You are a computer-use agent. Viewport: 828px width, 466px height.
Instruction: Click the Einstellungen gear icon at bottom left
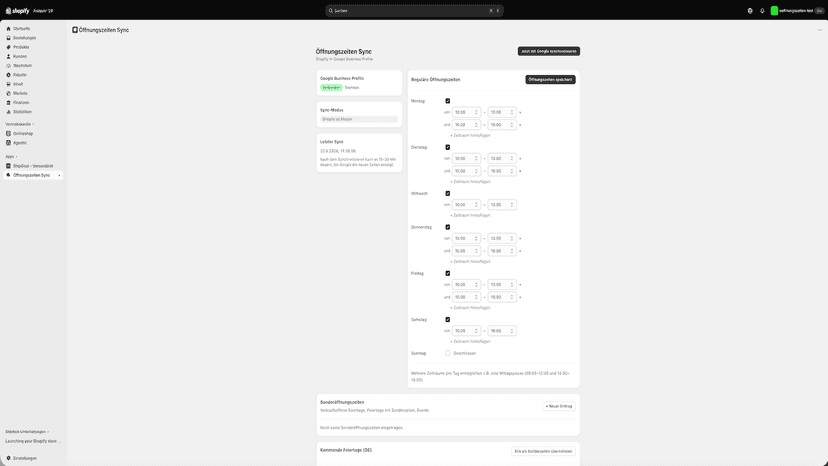[8, 458]
